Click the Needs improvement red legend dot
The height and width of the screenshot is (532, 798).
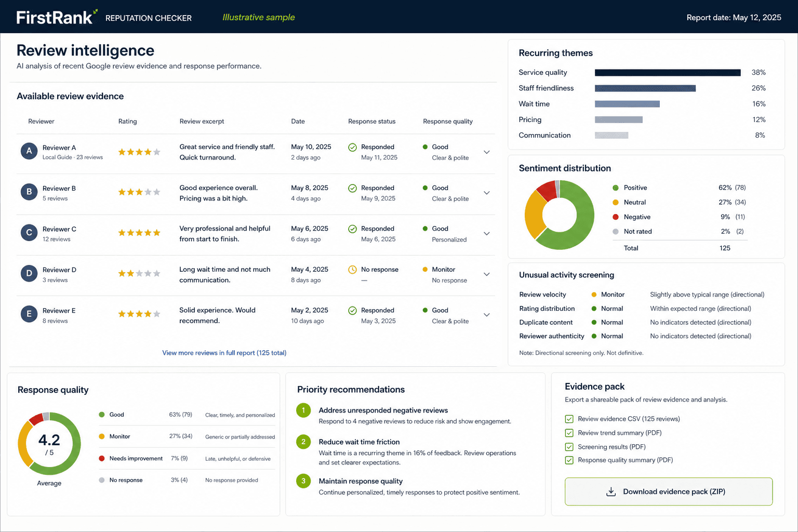pyautogui.click(x=102, y=459)
